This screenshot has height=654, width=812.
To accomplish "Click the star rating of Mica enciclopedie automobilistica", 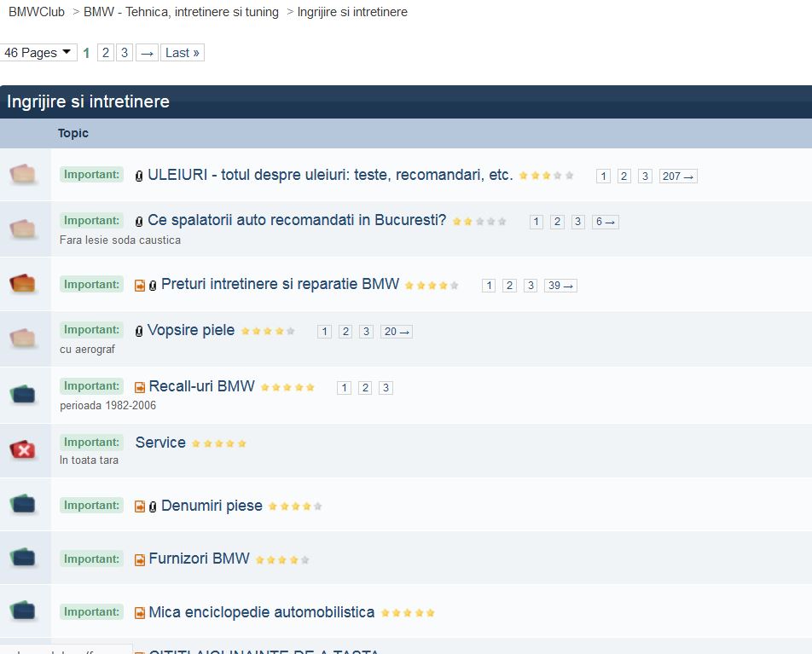I will [x=408, y=613].
